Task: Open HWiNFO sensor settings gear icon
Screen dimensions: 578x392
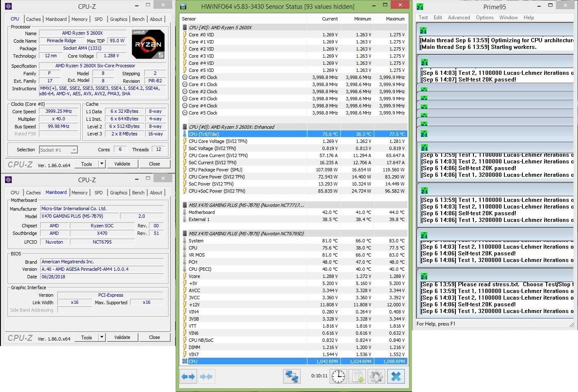Action: (376, 377)
